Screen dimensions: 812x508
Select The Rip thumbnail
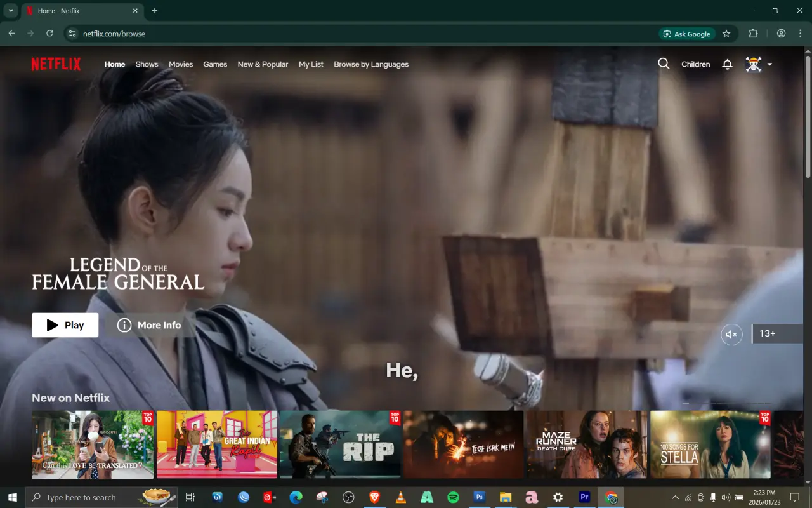pyautogui.click(x=341, y=444)
